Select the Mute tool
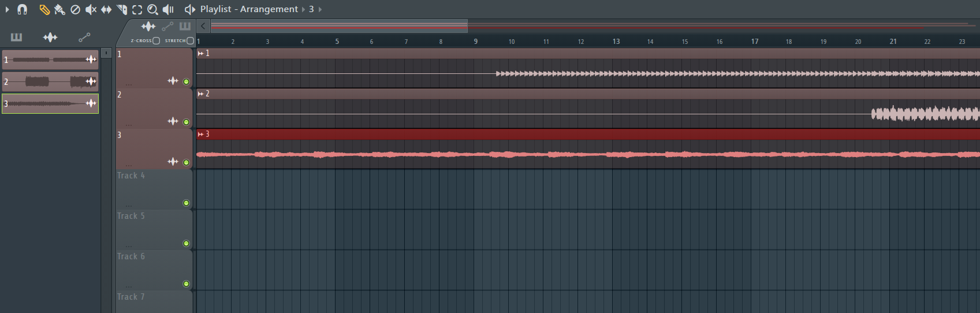The height and width of the screenshot is (313, 980). 91,9
